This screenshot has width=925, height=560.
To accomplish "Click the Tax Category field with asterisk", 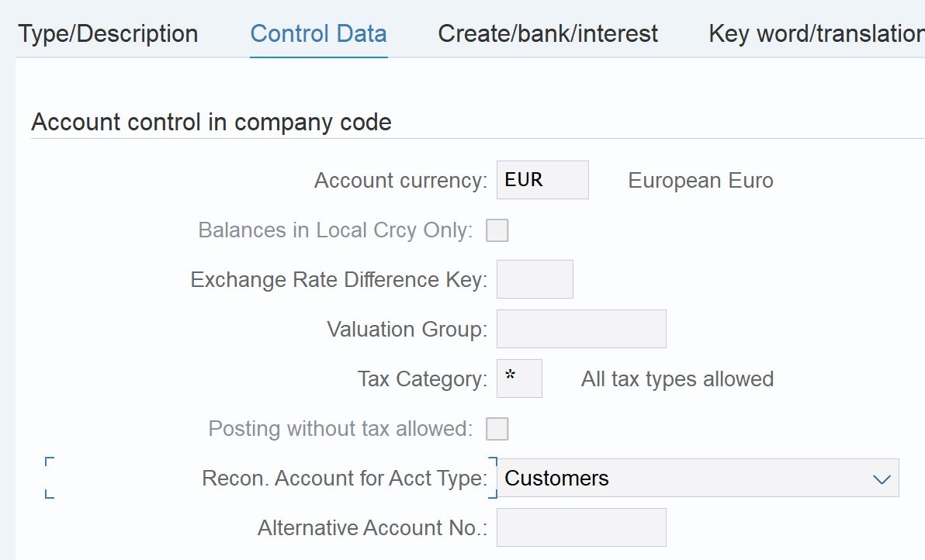I will coord(518,379).
